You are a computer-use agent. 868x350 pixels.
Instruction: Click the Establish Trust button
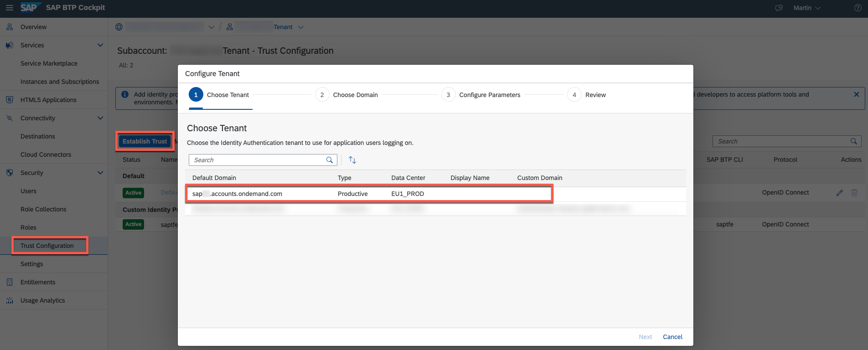tap(145, 141)
